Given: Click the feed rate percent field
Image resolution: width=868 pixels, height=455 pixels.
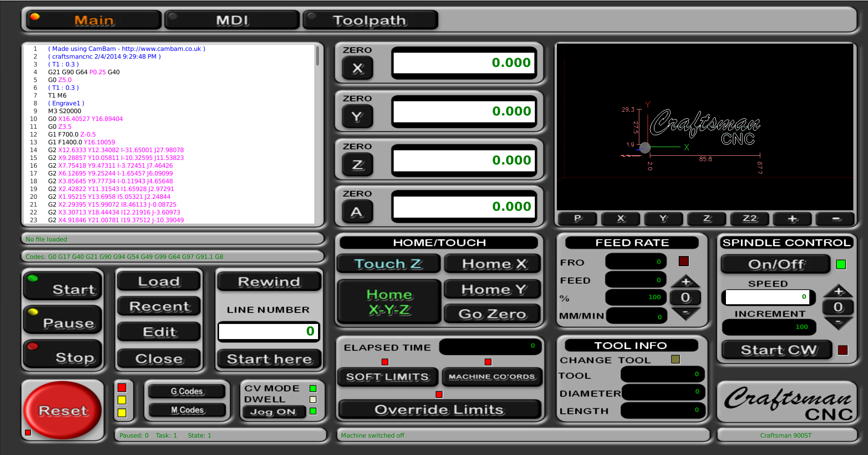Looking at the screenshot, I should 636,297.
